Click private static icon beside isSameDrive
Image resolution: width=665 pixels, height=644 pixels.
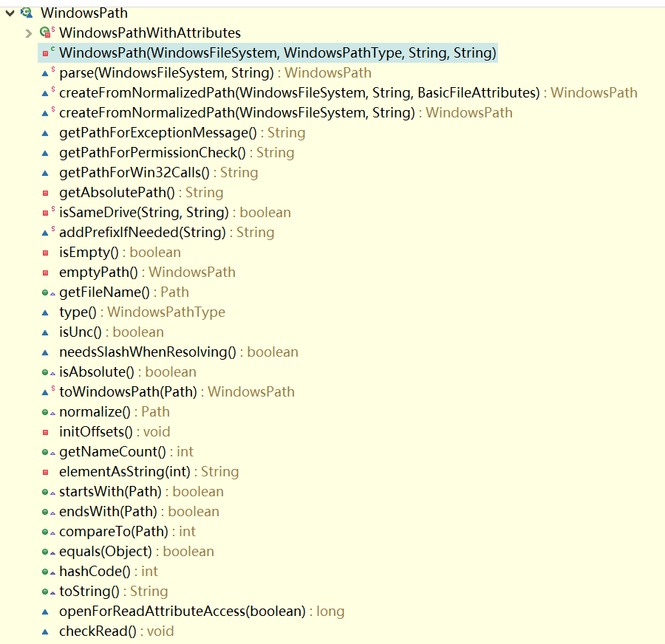48,212
